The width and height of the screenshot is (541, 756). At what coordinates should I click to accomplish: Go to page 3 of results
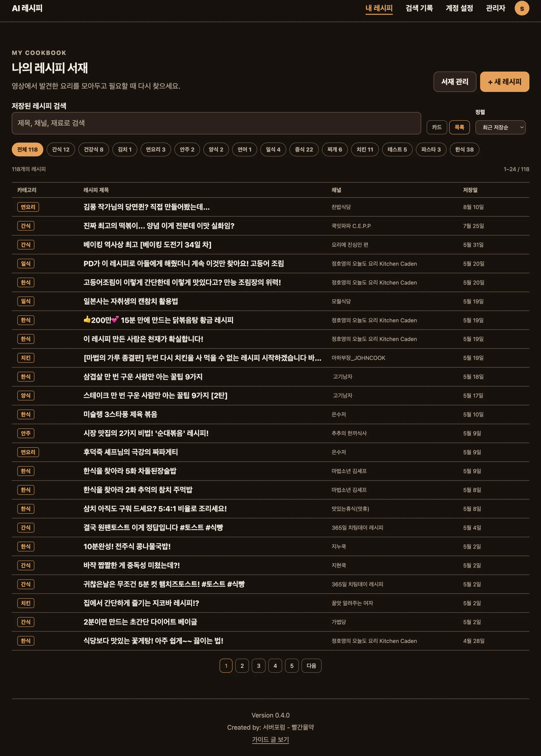tap(258, 666)
